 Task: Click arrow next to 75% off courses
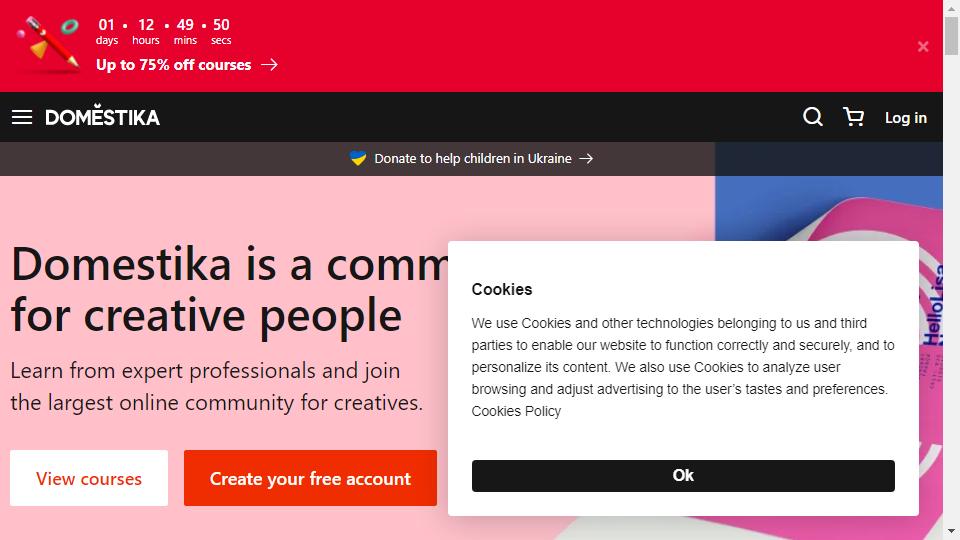click(x=269, y=64)
